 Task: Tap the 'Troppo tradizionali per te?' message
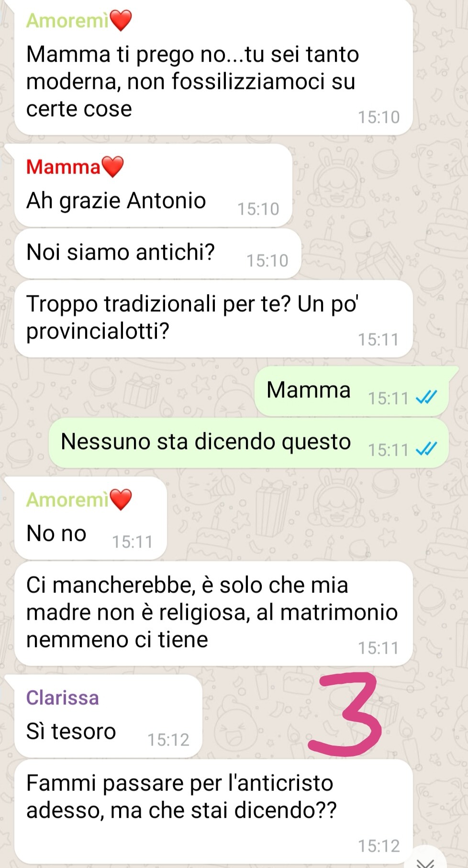point(213,319)
